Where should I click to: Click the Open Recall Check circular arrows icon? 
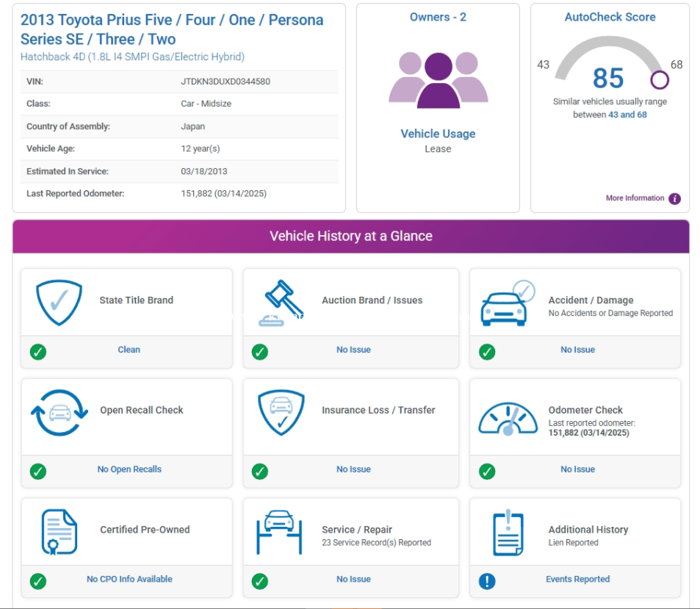click(x=59, y=413)
